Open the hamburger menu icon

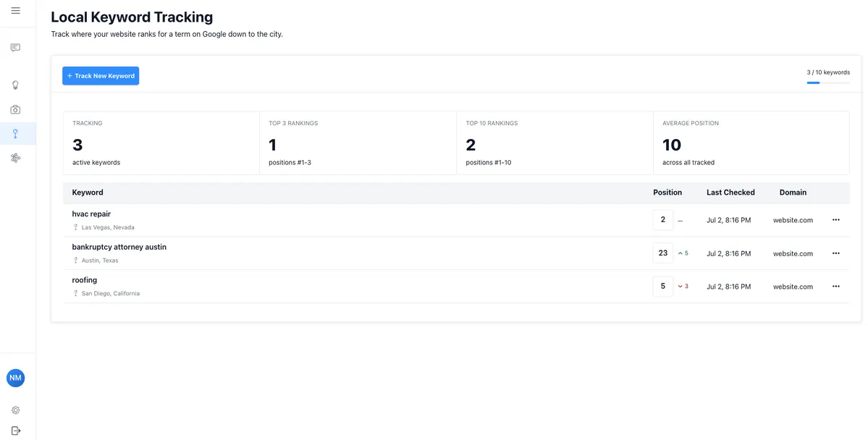coord(15,11)
